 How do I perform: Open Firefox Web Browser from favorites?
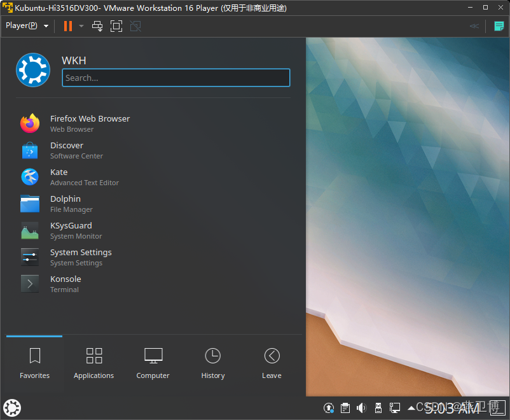coord(89,123)
